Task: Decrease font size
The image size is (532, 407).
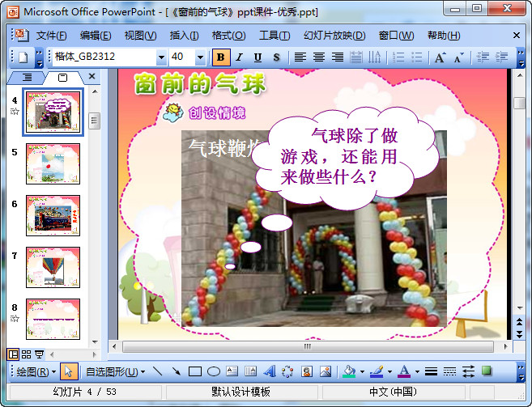Action: pos(458,57)
